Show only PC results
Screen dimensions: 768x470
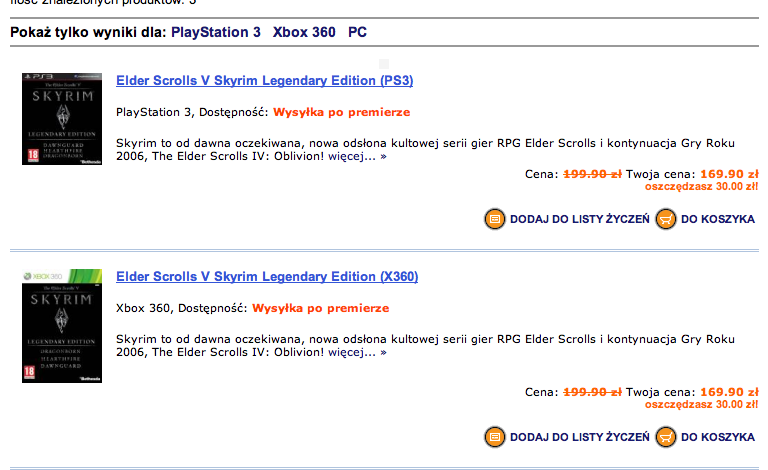pos(358,32)
